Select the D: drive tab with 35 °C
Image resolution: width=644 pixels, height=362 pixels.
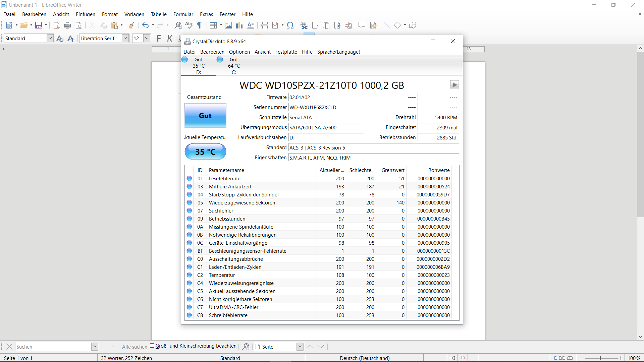[x=199, y=66]
